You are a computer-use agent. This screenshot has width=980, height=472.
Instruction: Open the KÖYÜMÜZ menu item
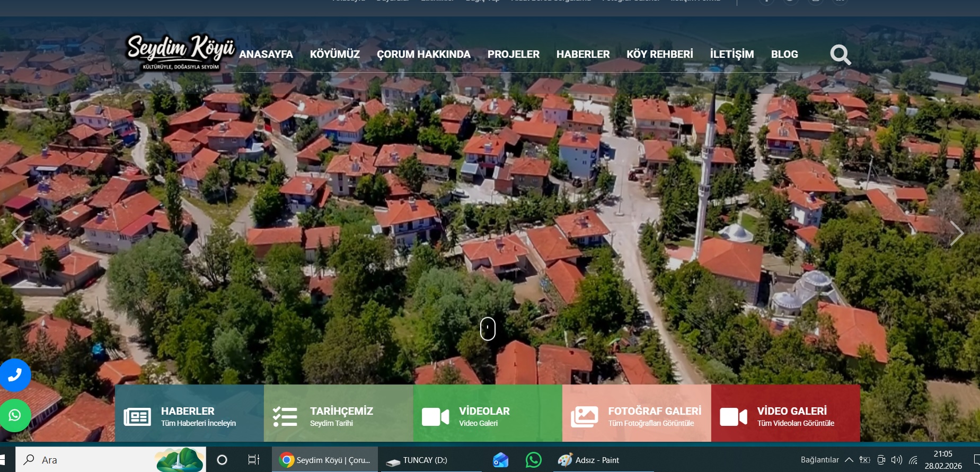click(x=334, y=54)
